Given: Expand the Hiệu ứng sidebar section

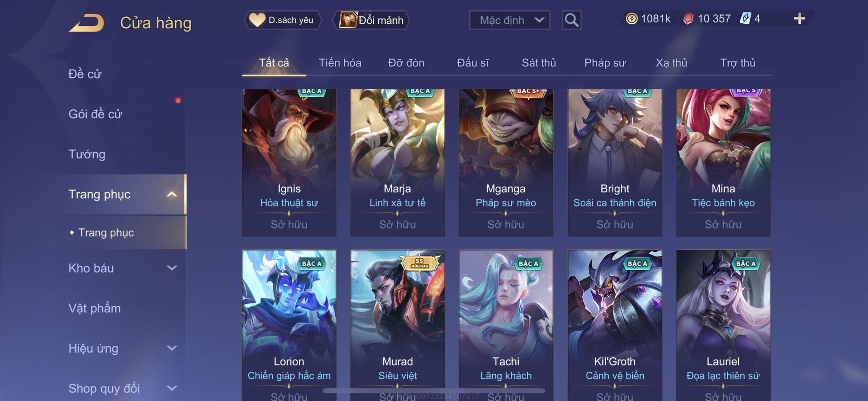Looking at the screenshot, I should [172, 348].
